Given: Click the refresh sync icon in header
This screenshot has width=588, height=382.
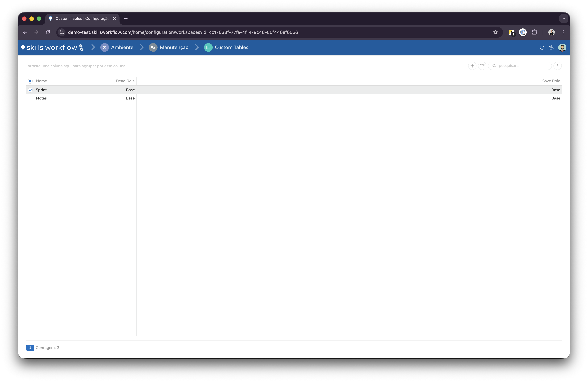Looking at the screenshot, I should click(542, 48).
